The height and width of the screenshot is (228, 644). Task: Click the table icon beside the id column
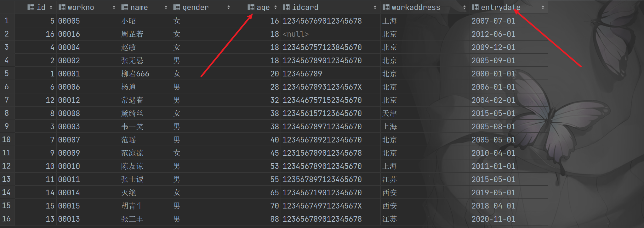(x=31, y=7)
